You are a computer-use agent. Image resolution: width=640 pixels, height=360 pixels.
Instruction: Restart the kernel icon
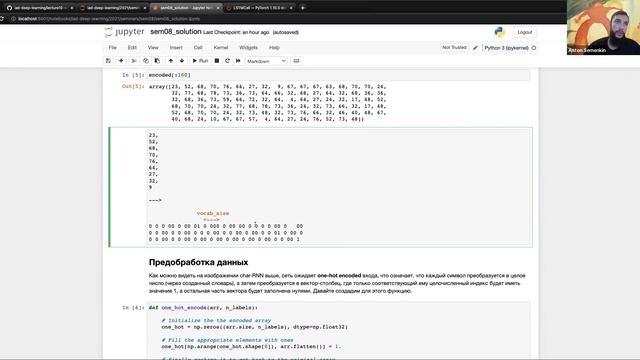[227, 61]
